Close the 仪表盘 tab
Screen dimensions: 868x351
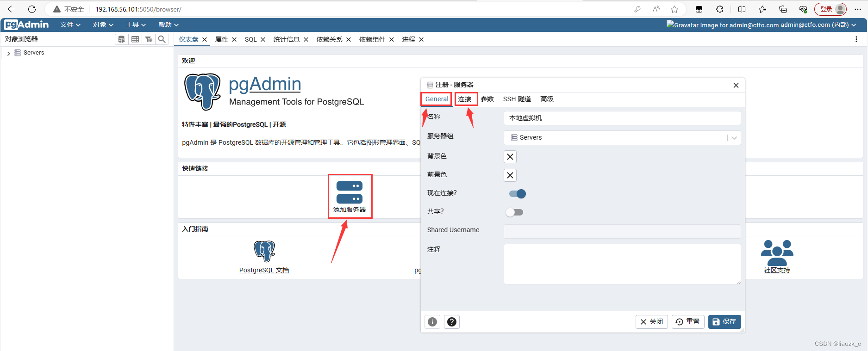[205, 40]
